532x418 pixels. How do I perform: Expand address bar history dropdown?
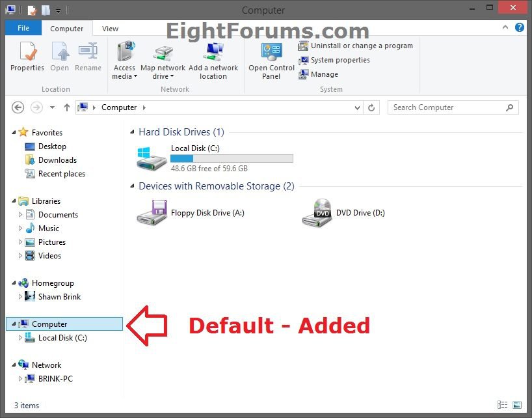[x=357, y=108]
